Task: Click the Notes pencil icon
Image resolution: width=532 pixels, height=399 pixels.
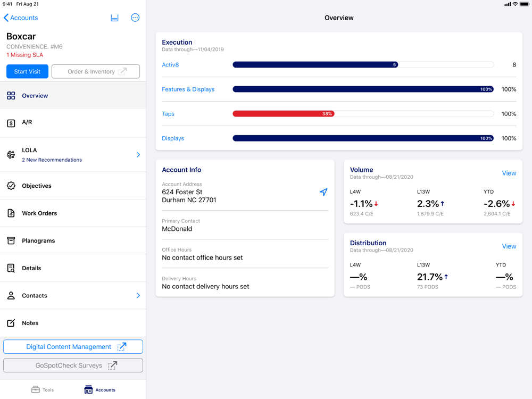Action: [x=11, y=323]
